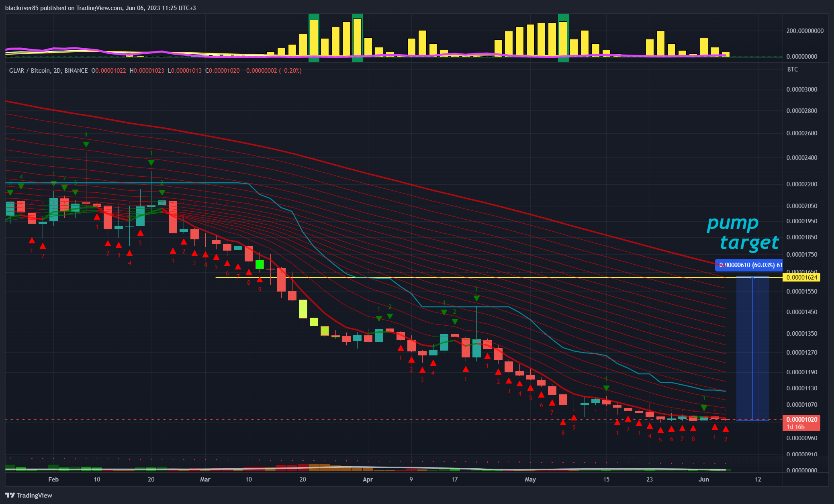Image resolution: width=834 pixels, height=504 pixels.
Task: Click the 0.00001070 price axis label
Action: tap(801, 405)
